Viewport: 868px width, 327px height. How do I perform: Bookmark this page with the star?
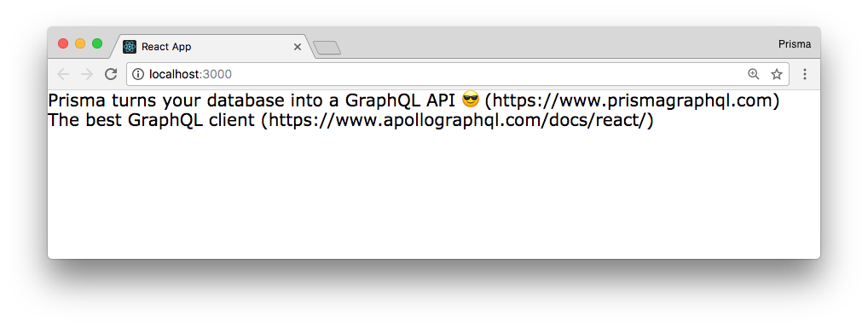[777, 74]
